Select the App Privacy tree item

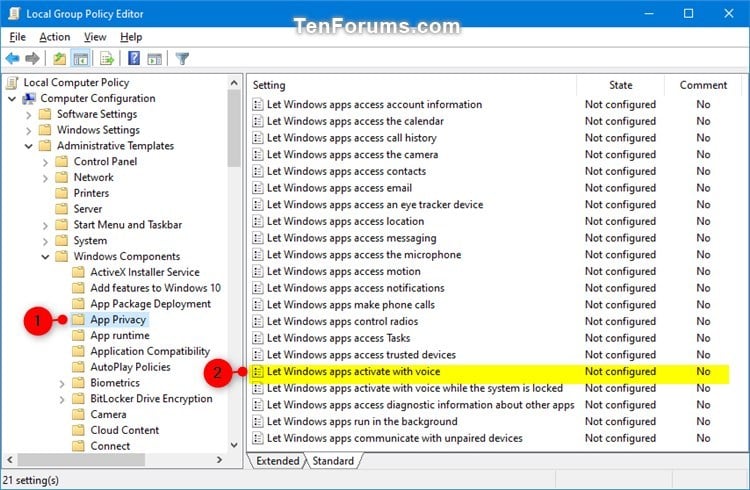pyautogui.click(x=118, y=320)
